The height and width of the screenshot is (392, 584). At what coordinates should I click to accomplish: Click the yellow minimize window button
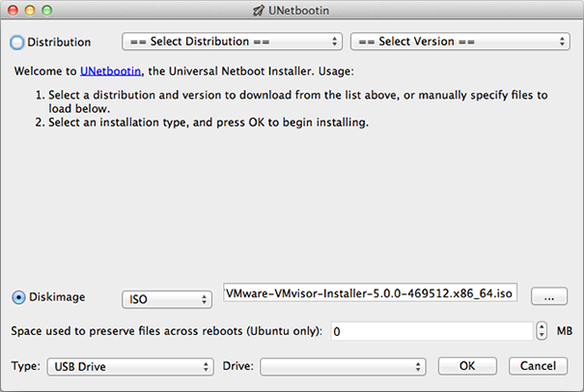[30, 10]
